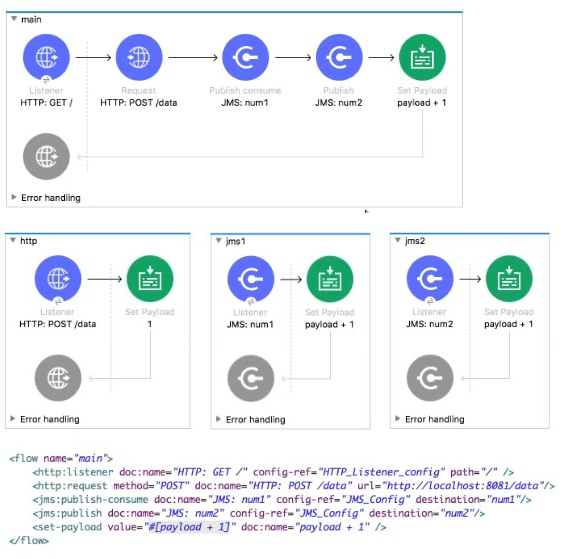574x559 pixels.
Task: Select the gray HTTP response icon in main flow
Action: click(46, 157)
